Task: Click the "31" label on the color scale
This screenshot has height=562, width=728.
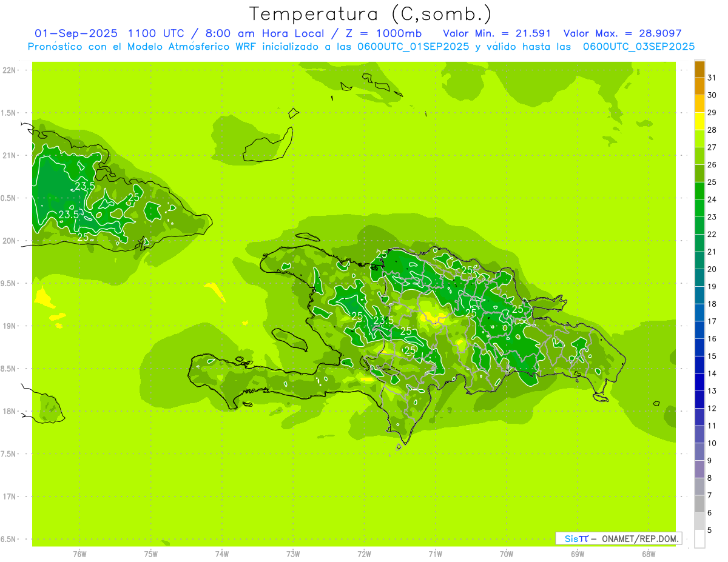Action: (712, 78)
